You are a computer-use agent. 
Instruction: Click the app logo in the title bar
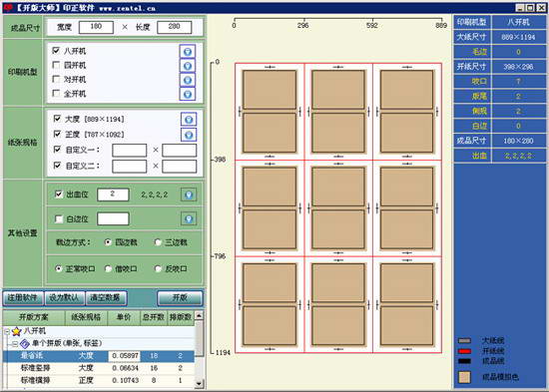coord(8,7)
